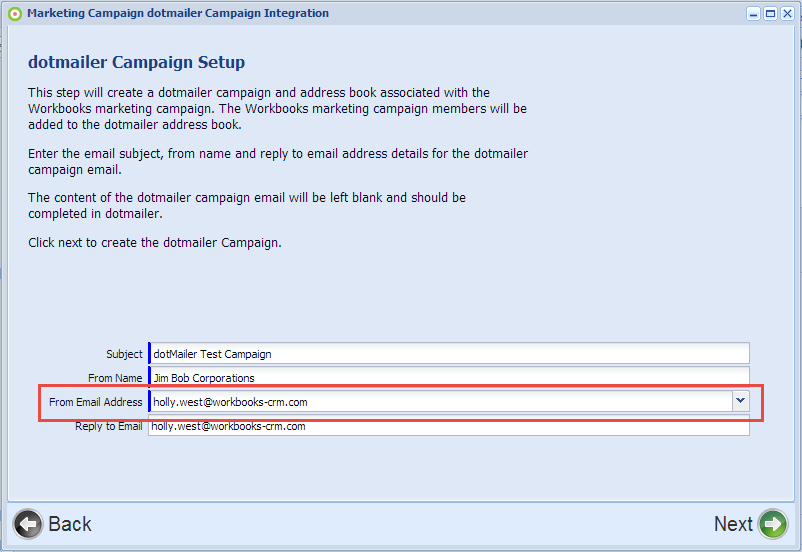Click the green Next arrow icon
The image size is (802, 552).
[x=773, y=524]
